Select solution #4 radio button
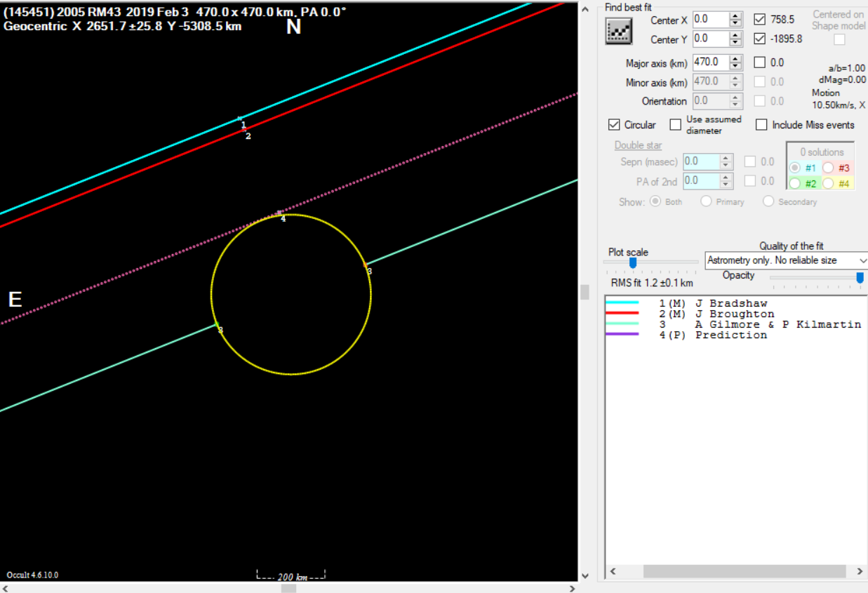Viewport: 868px width, 593px height. point(828,183)
